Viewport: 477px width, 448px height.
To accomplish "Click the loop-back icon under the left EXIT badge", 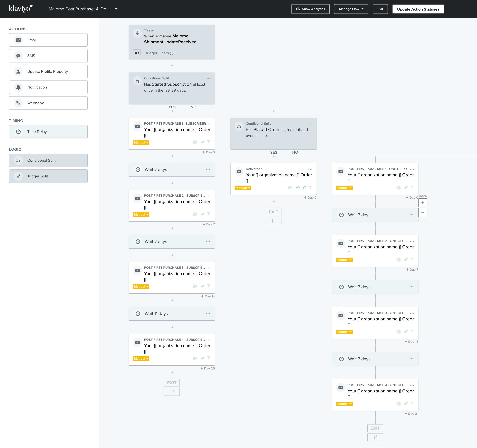I will point(172,392).
